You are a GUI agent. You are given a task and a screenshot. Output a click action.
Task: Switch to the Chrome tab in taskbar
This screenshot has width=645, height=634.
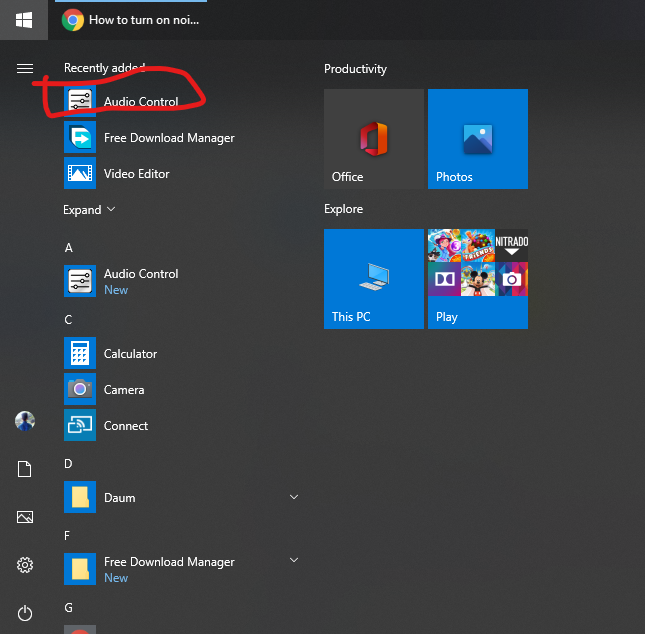[130, 19]
